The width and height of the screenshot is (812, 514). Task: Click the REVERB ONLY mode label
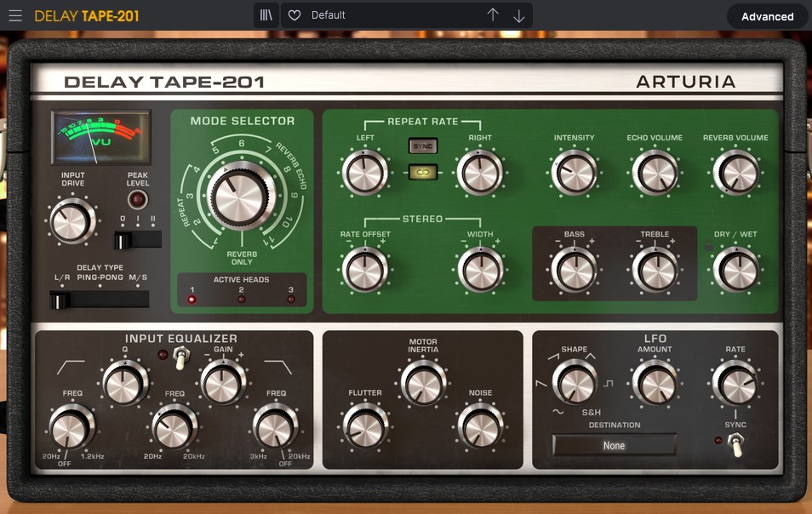(x=242, y=258)
